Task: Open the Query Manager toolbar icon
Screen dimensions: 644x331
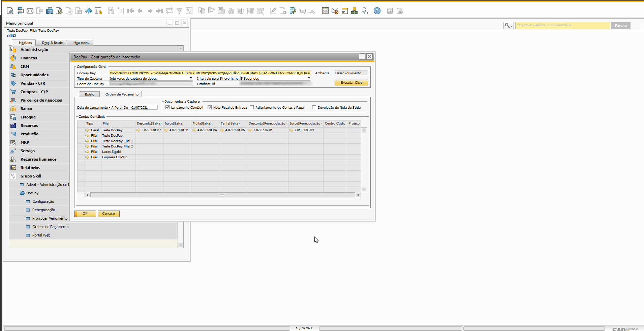Action: pos(293,11)
